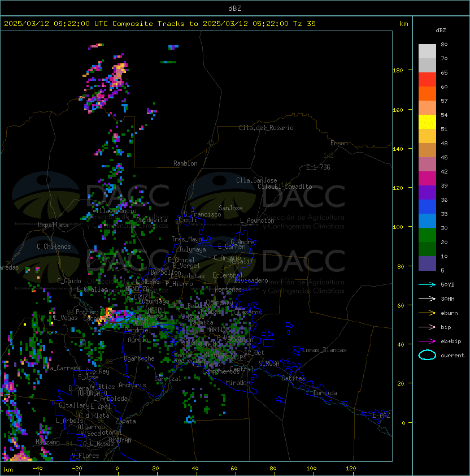Click the 'Encon' map label
This screenshot has height=476, width=470.
(x=339, y=143)
